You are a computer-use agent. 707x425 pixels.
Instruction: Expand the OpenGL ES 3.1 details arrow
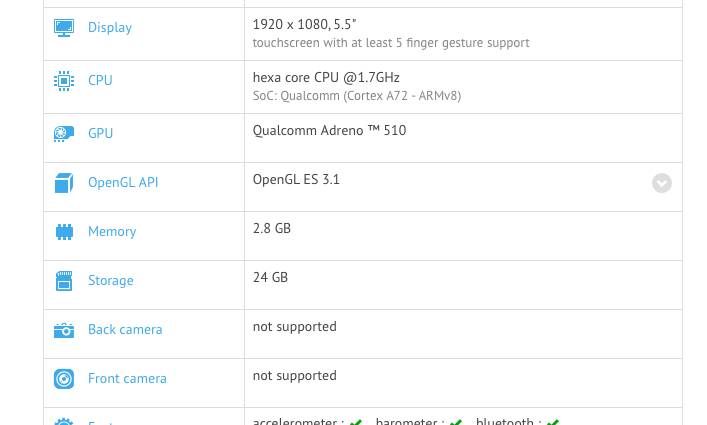pyautogui.click(x=662, y=183)
